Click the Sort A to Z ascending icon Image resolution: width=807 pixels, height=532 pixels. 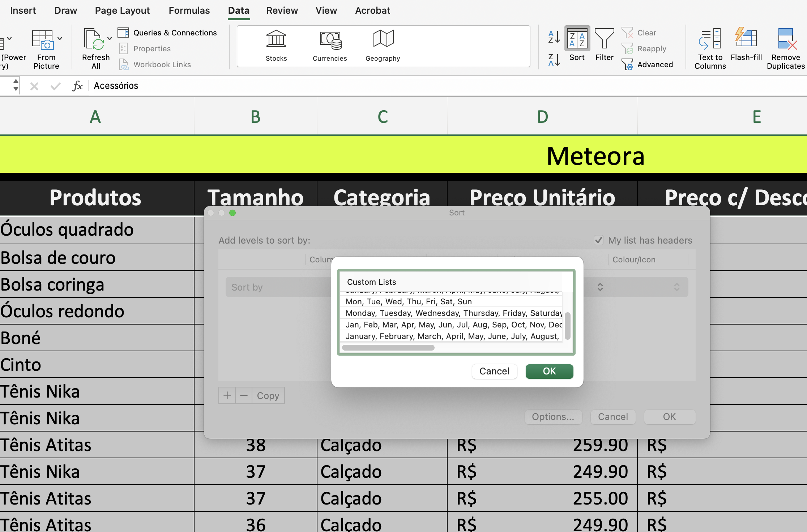coord(554,37)
